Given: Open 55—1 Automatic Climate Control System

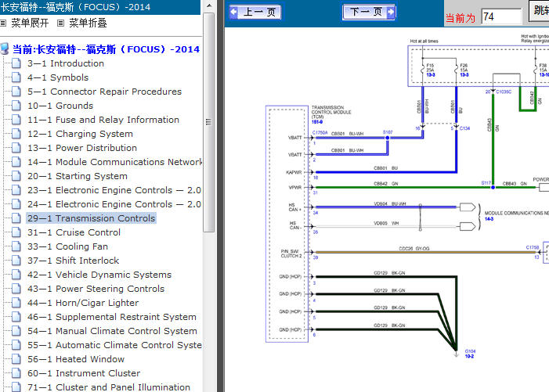Looking at the screenshot, I should click(x=114, y=345).
